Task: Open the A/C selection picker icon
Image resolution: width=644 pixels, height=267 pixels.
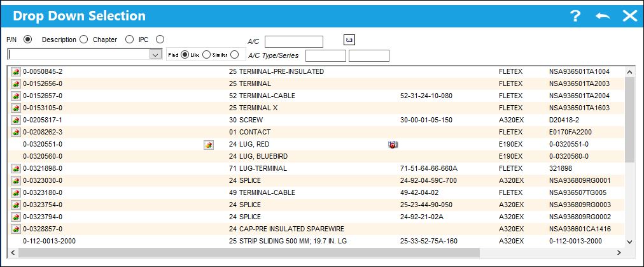Action: coord(349,40)
